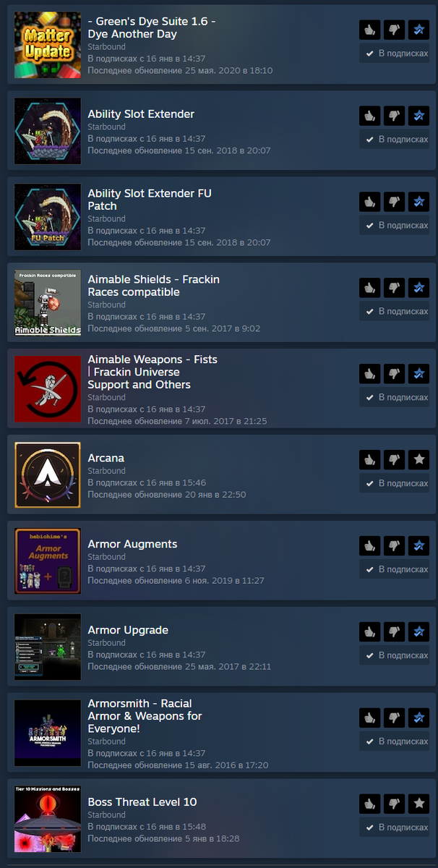Thumbs down Ability Slot Extender

(x=394, y=116)
